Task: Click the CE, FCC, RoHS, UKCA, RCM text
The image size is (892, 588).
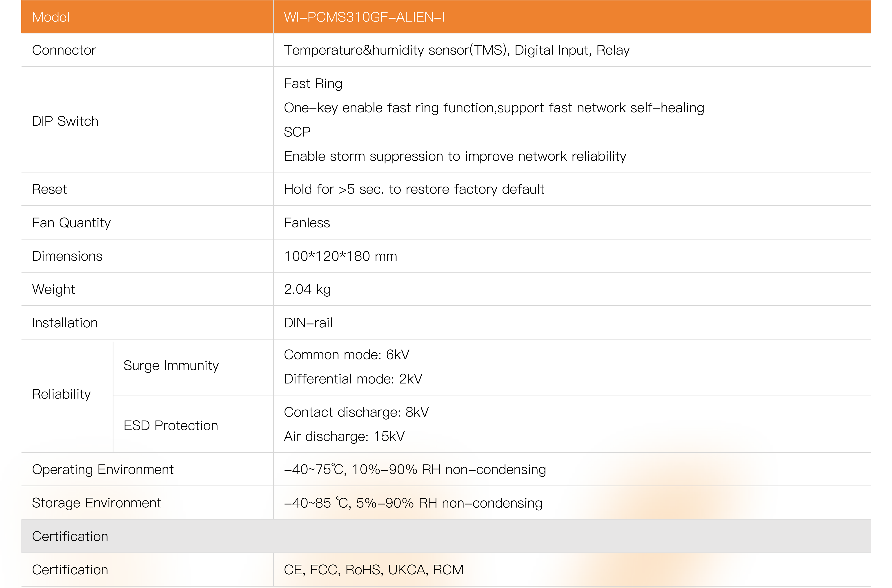Action: coord(373,570)
